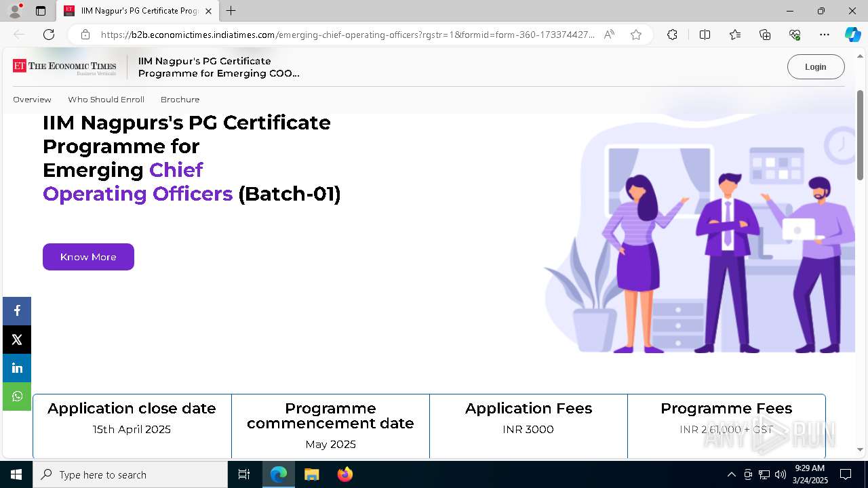Viewport: 868px width, 488px height.
Task: Open Windows notification center
Action: [846, 474]
